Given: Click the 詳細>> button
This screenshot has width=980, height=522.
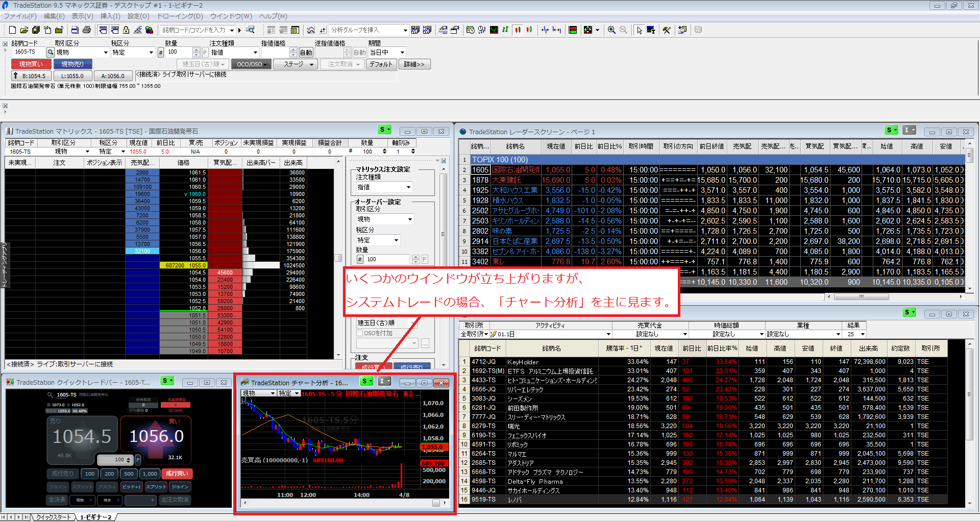Looking at the screenshot, I should click(x=414, y=64).
